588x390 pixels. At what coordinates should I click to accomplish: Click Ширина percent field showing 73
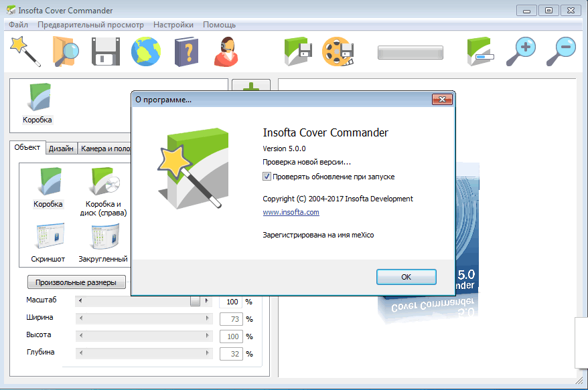coord(231,319)
